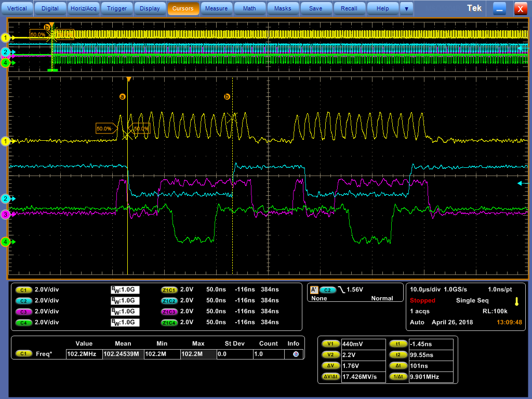This screenshot has width=532, height=399.
Task: Select the Z1C3 zoom badge
Action: click(x=169, y=312)
